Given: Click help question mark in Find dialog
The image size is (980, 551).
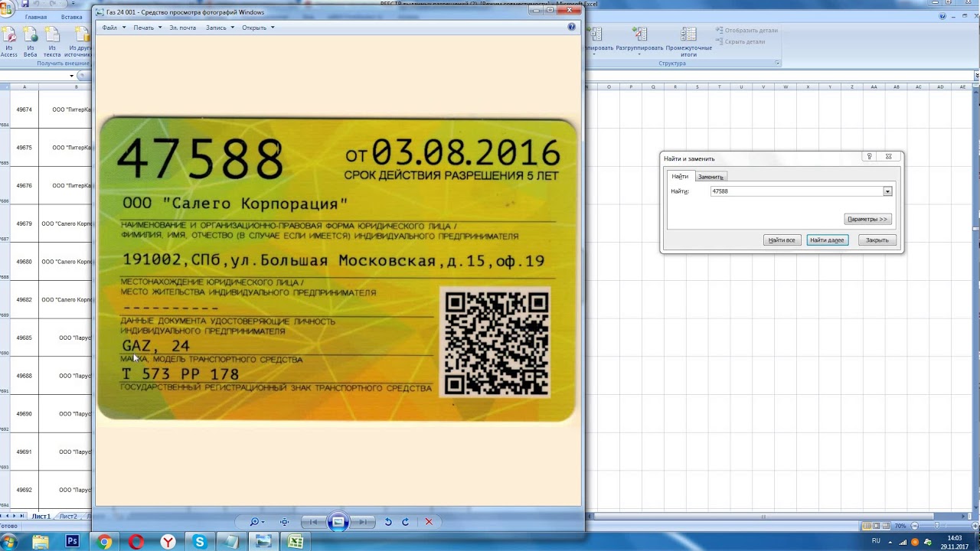Looking at the screenshot, I should pos(869,157).
